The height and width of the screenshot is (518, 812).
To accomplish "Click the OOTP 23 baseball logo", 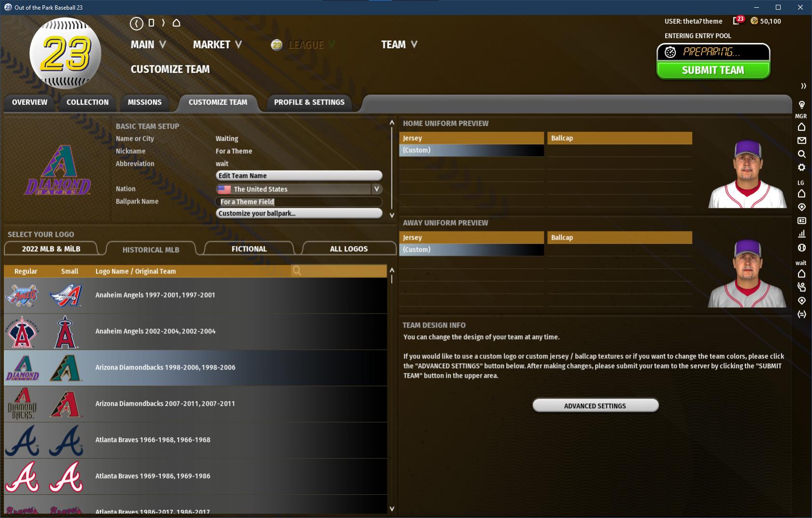I will 65,53.
